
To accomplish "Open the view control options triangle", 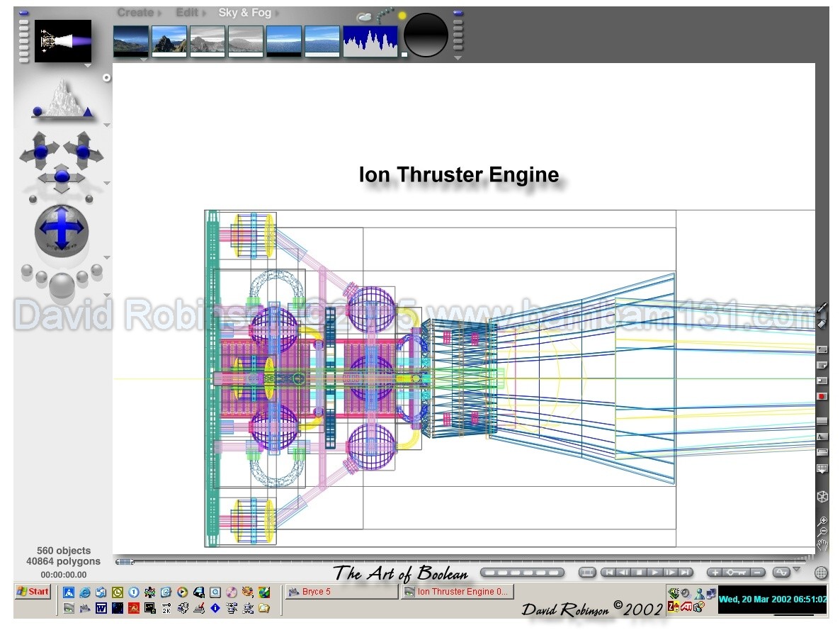I will click(107, 125).
